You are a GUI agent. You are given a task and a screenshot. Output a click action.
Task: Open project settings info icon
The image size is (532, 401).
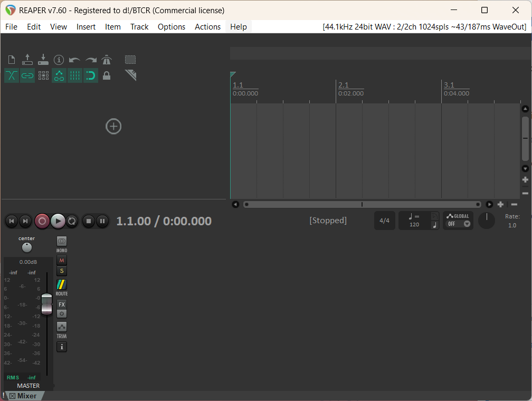pos(59,60)
